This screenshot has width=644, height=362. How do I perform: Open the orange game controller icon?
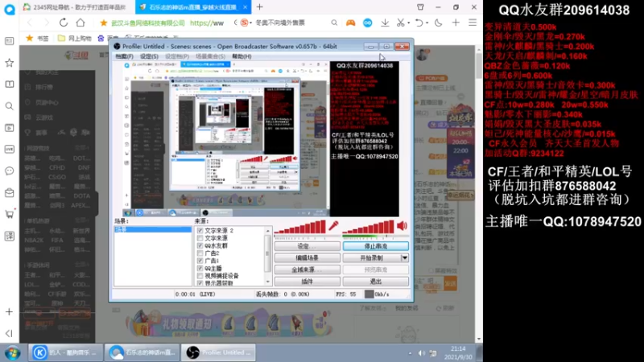350,23
